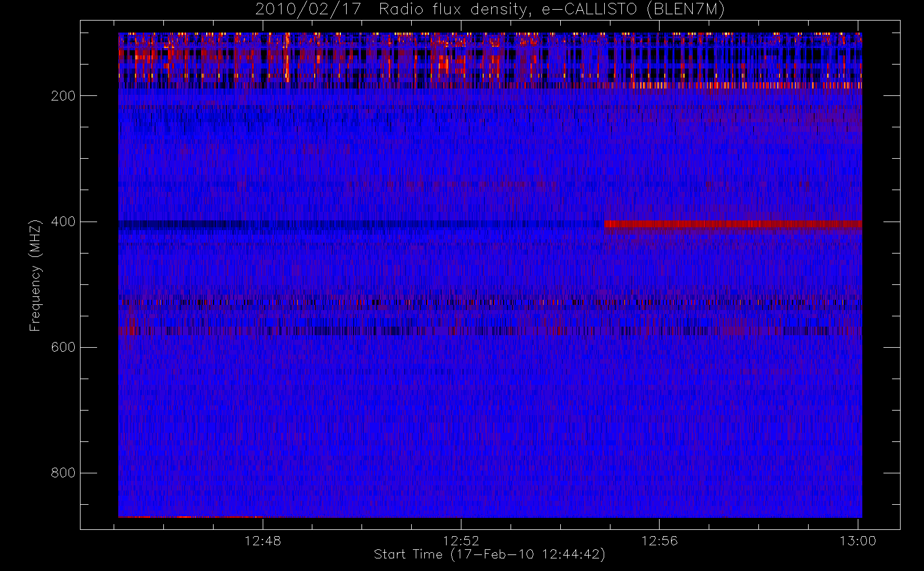Click the 12:56 time tick label

(x=660, y=541)
